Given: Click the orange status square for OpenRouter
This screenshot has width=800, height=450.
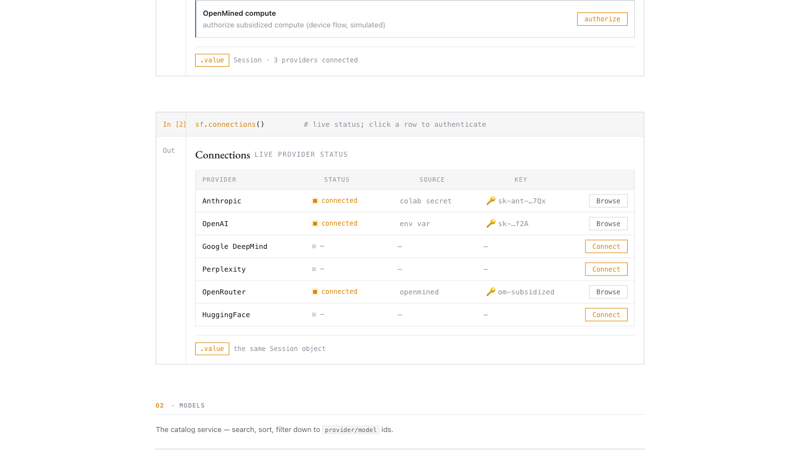Looking at the screenshot, I should (315, 292).
